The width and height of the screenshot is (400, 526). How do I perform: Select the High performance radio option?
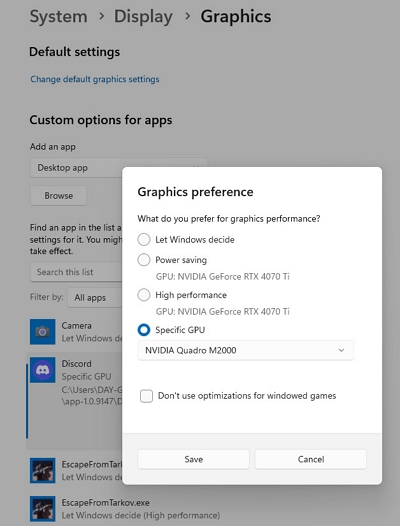pyautogui.click(x=144, y=295)
